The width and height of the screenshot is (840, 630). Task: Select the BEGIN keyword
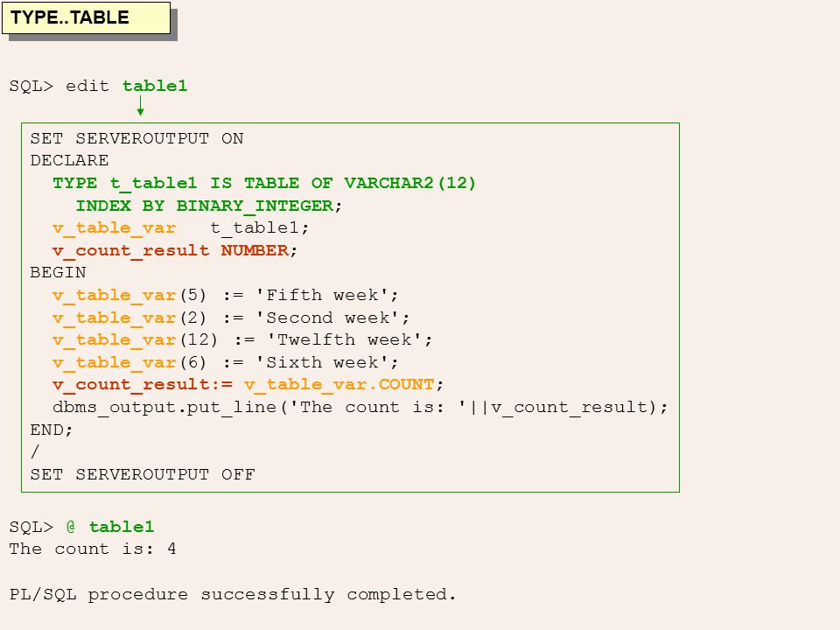(x=58, y=273)
